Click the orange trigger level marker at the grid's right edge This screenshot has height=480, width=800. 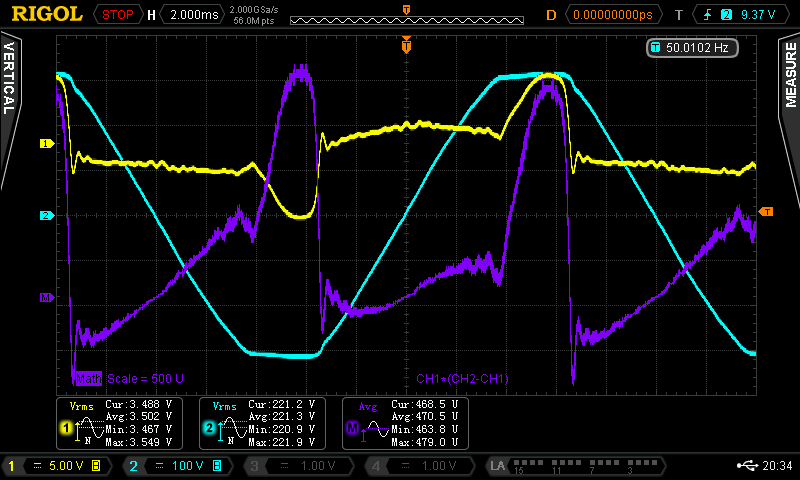[x=766, y=211]
